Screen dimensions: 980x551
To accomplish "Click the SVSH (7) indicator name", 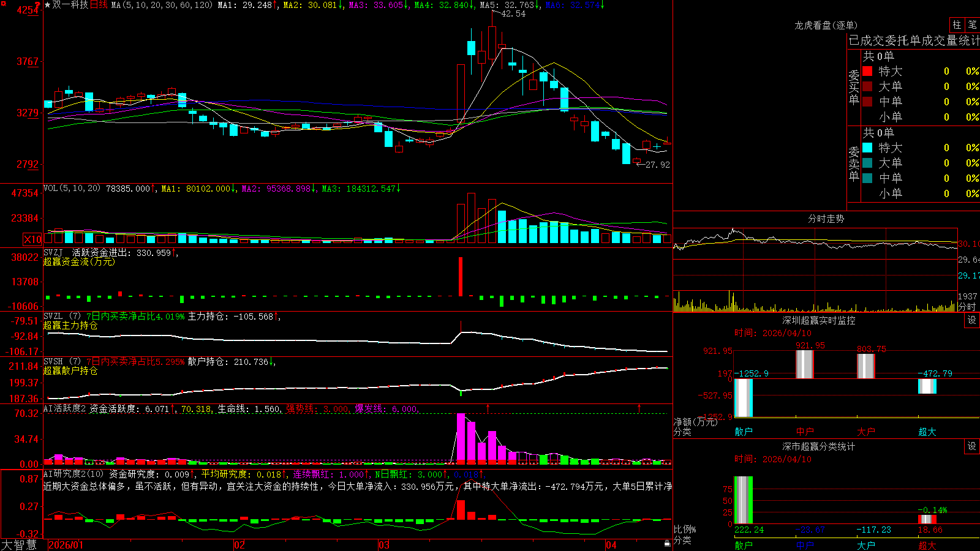I will click(x=62, y=362).
